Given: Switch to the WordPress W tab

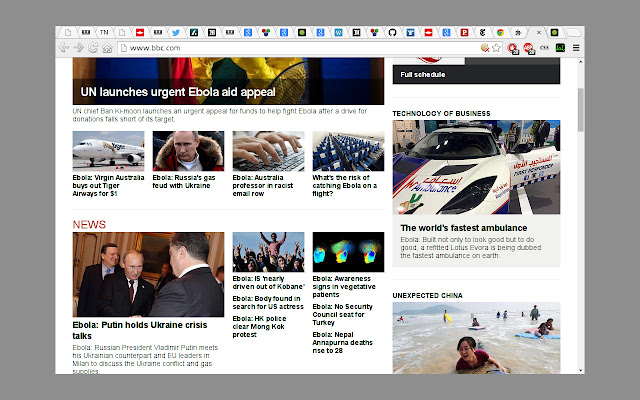Looking at the screenshot, I should (338, 32).
